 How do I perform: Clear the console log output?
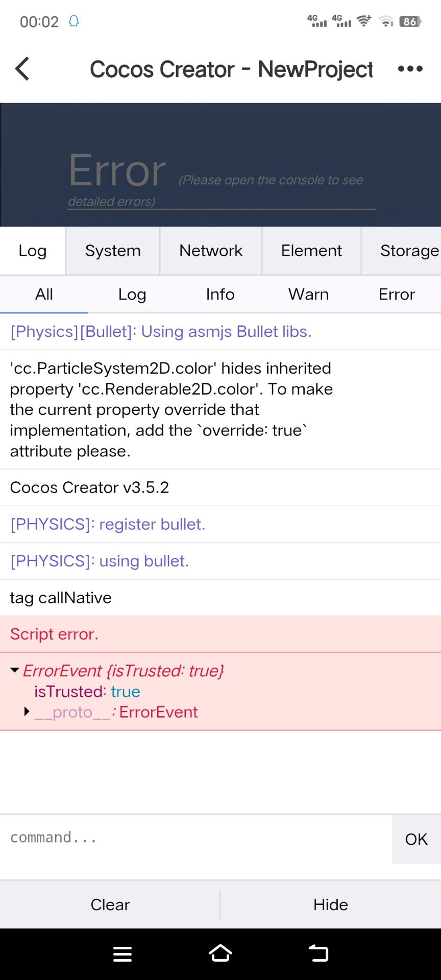tap(110, 904)
